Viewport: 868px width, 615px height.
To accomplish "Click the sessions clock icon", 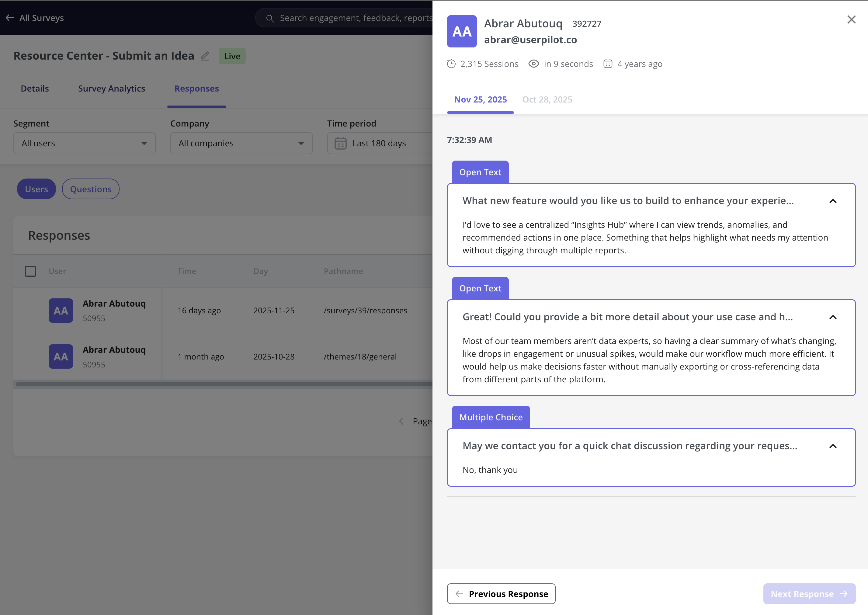I will (x=451, y=64).
